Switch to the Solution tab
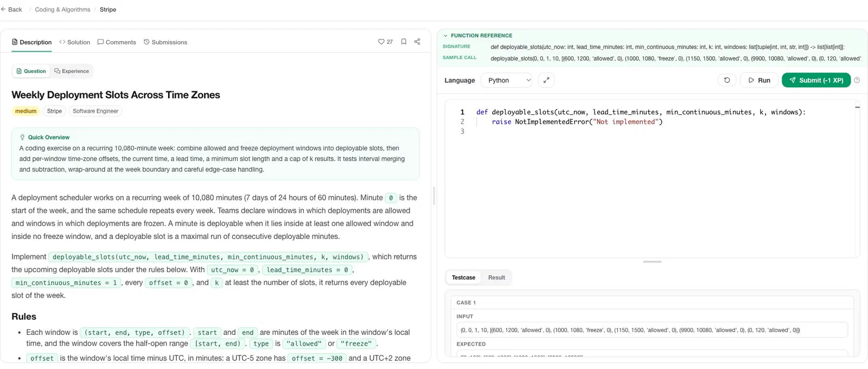 pyautogui.click(x=75, y=42)
